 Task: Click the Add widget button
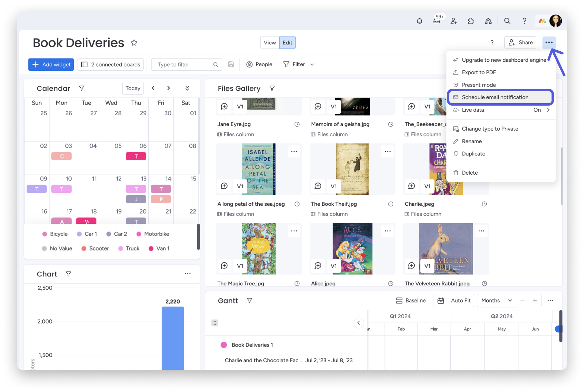pos(51,65)
